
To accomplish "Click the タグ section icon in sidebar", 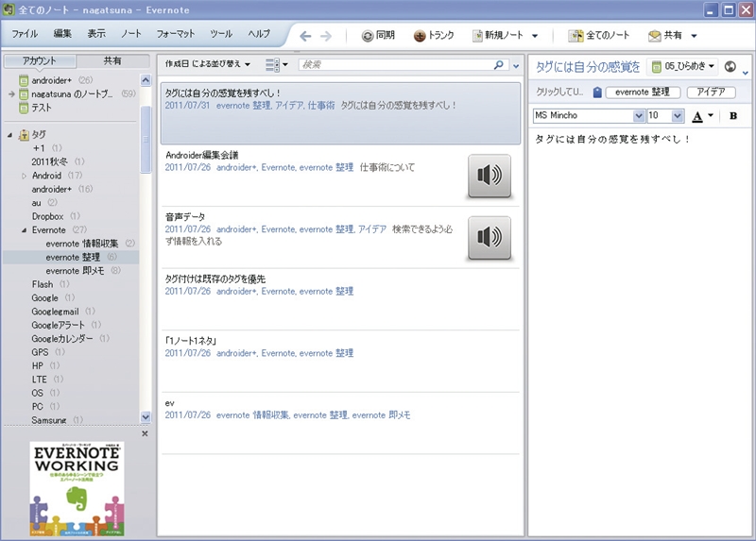I will tap(24, 134).
